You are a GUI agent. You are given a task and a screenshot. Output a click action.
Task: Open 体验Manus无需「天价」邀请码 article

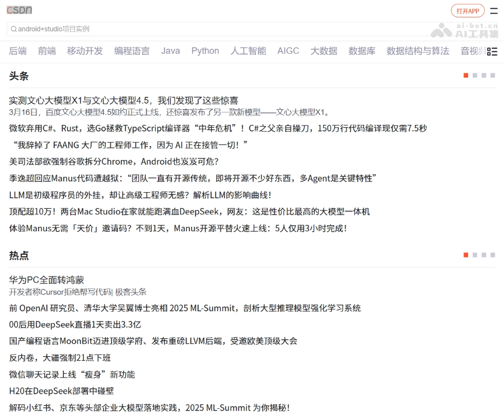[x=178, y=228]
